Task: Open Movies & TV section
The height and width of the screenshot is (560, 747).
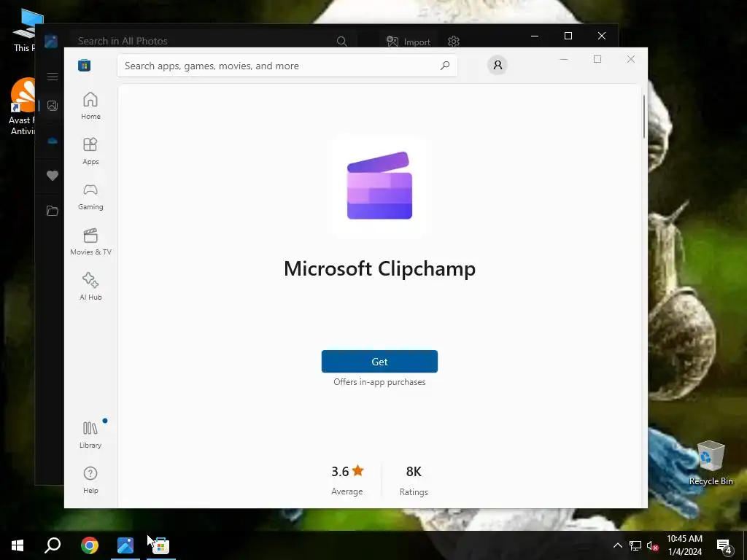Action: (x=90, y=241)
